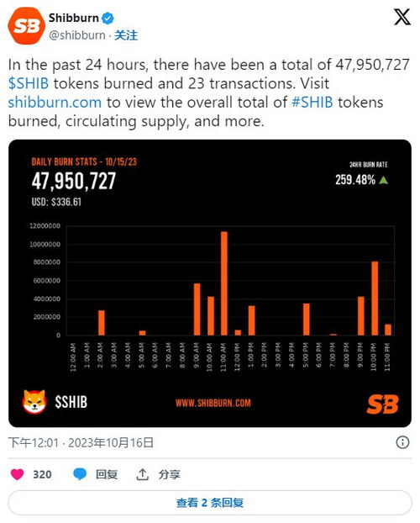Viewport: 420px width, 523px height.
Task: View the 2 replies button
Action: coord(210,503)
